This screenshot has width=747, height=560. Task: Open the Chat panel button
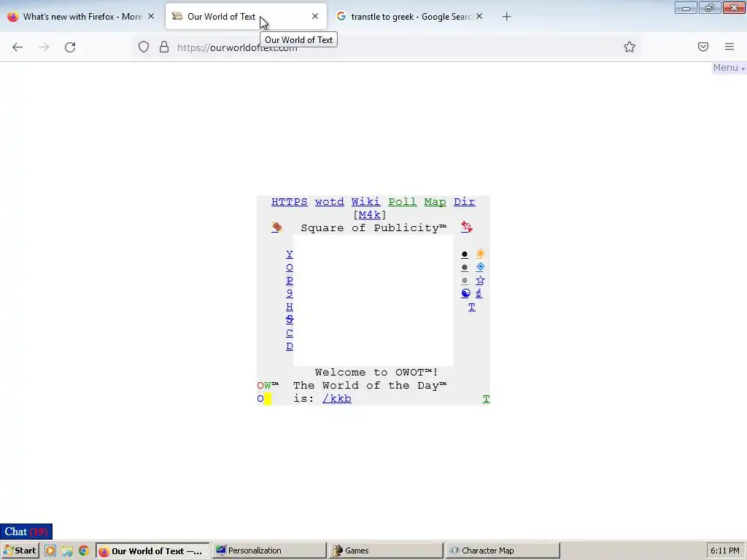(26, 532)
